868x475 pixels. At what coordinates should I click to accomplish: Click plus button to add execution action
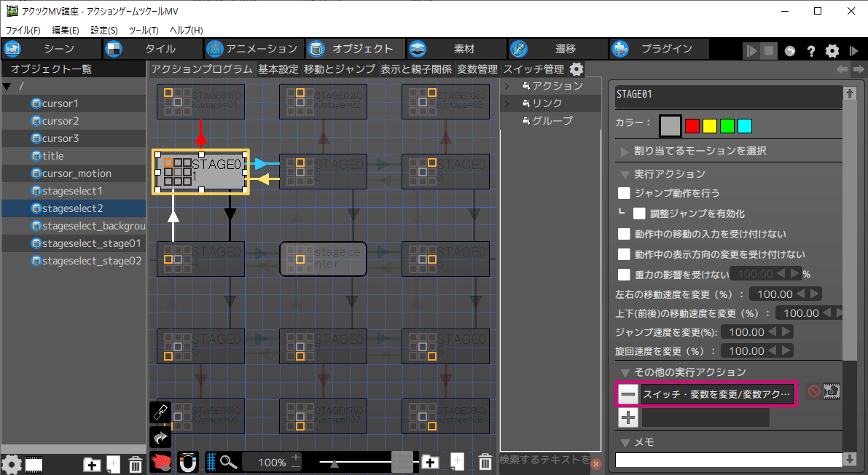pyautogui.click(x=628, y=417)
